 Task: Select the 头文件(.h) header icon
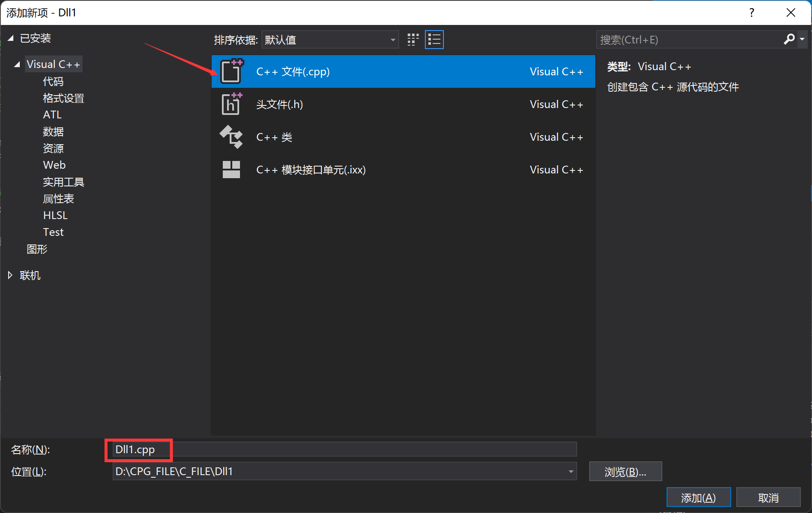pos(231,104)
